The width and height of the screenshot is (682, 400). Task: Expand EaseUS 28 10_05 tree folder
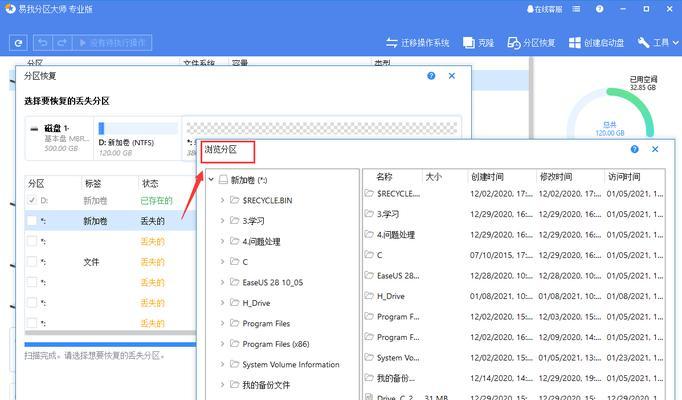click(222, 282)
